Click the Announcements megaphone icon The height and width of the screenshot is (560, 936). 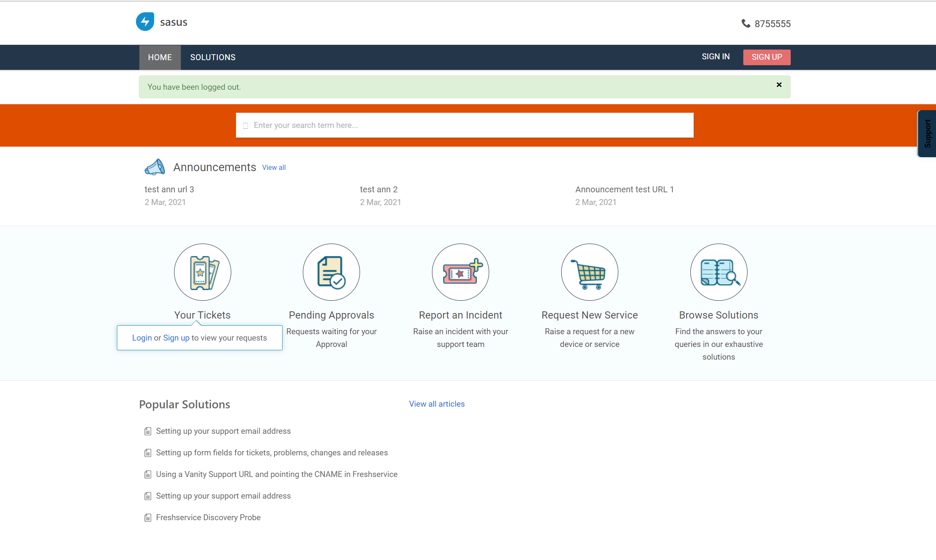tap(155, 167)
